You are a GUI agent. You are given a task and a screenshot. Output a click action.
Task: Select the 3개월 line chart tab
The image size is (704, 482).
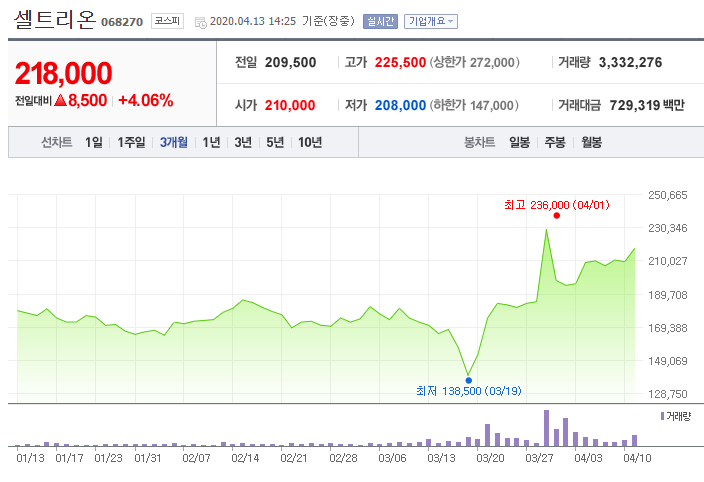point(174,142)
